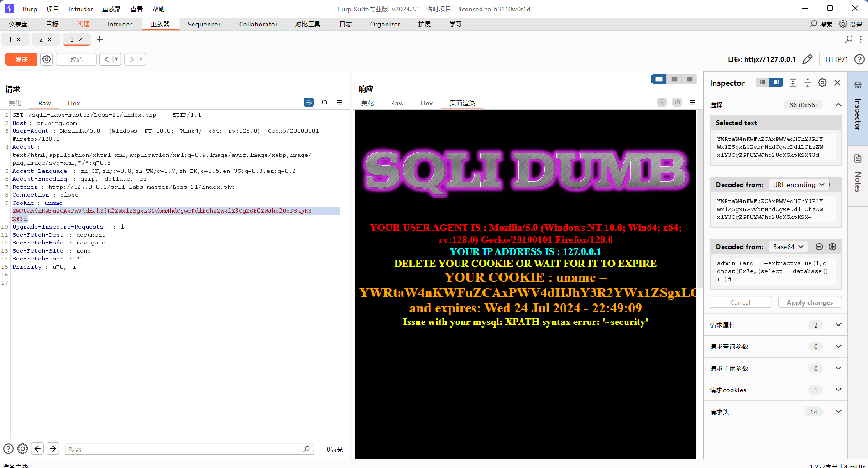The height and width of the screenshot is (468, 868).
Task: Switch request view to 美化 Pretty tab
Action: pyautogui.click(x=15, y=103)
